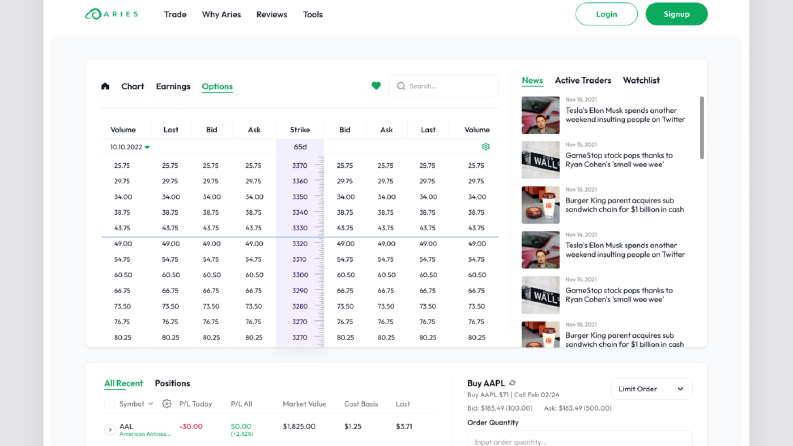The image size is (793, 446).
Task: Select strike 3360 row
Action: [x=300, y=181]
